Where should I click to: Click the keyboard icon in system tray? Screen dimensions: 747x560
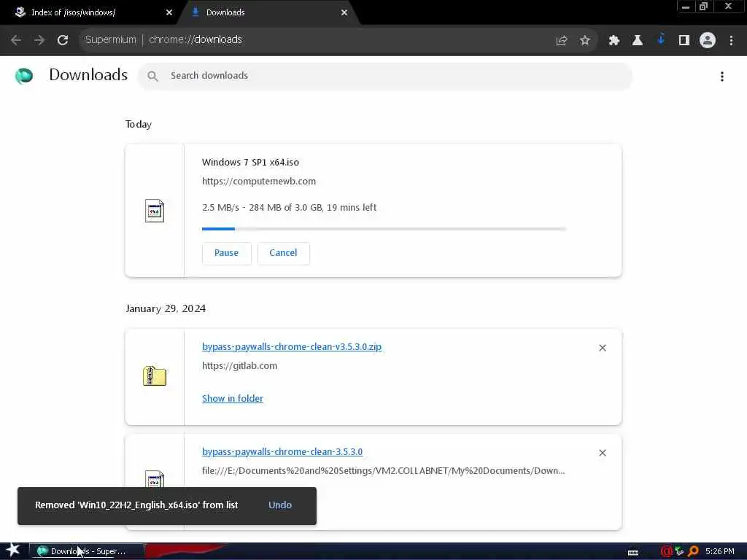[x=633, y=553]
